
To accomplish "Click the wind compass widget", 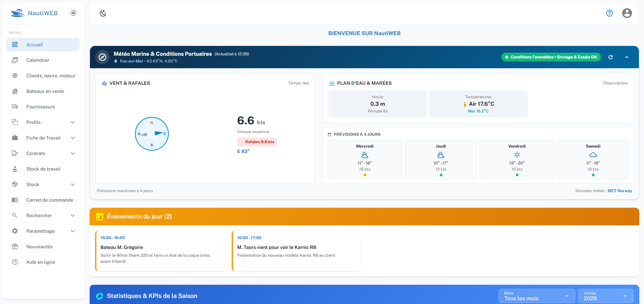I will pyautogui.click(x=152, y=134).
